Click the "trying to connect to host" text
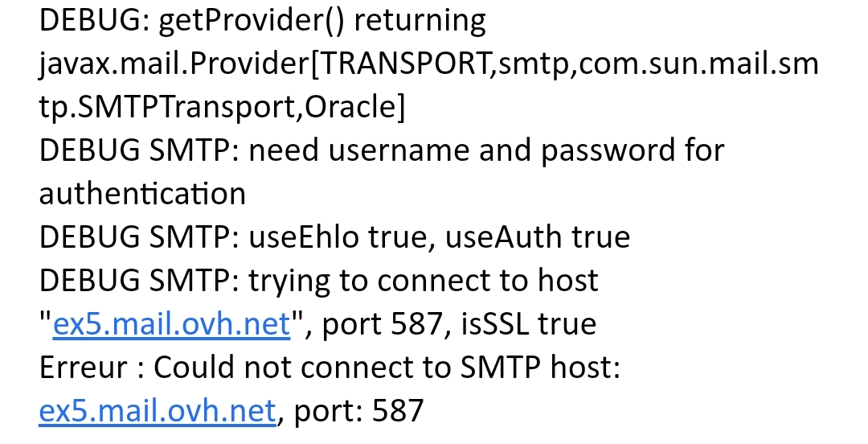 (424, 281)
